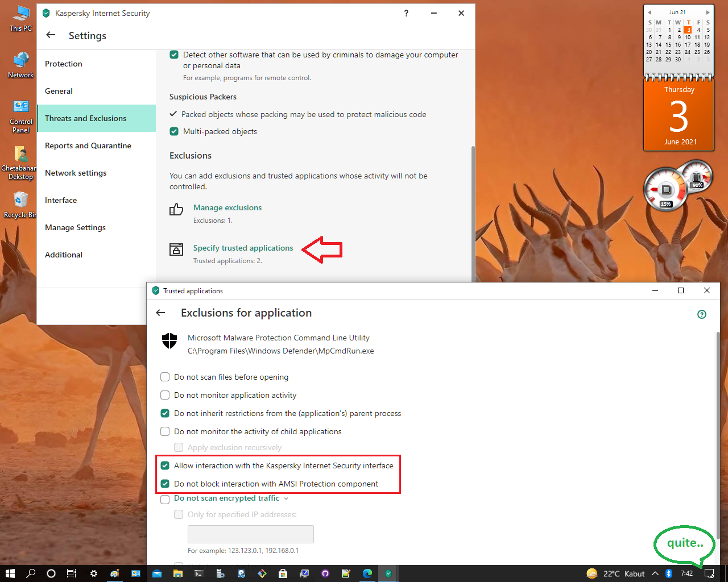Screen dimensions: 728x582
Task: Open terminal console icon in taskbar
Action: click(x=198, y=573)
